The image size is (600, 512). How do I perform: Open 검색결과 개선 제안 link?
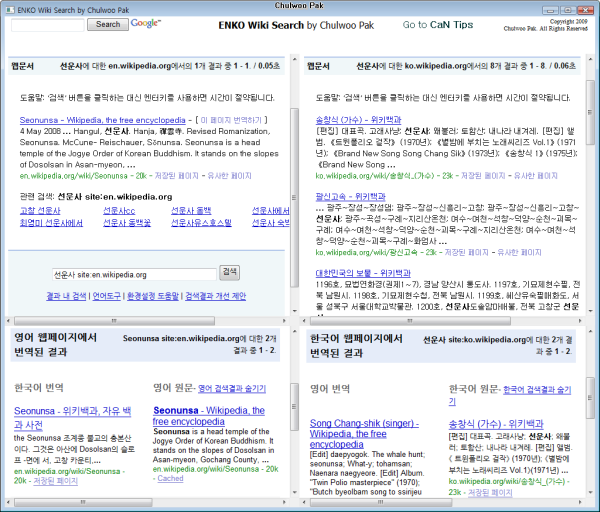[x=215, y=296]
